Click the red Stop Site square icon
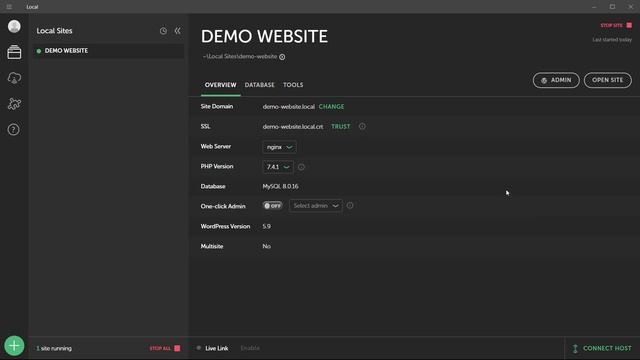 (x=629, y=25)
